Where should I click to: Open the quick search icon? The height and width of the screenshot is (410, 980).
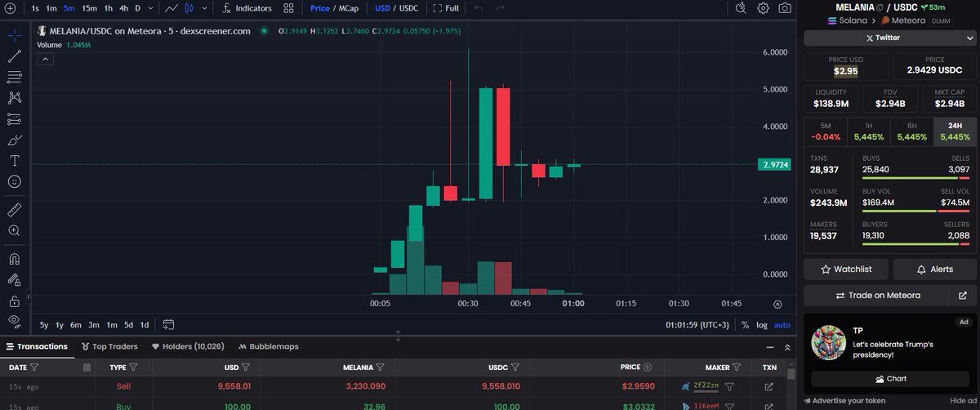tap(741, 8)
